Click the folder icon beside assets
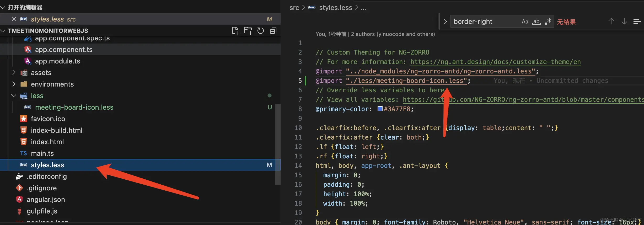Screen dimensions: 644x225 point(24,73)
